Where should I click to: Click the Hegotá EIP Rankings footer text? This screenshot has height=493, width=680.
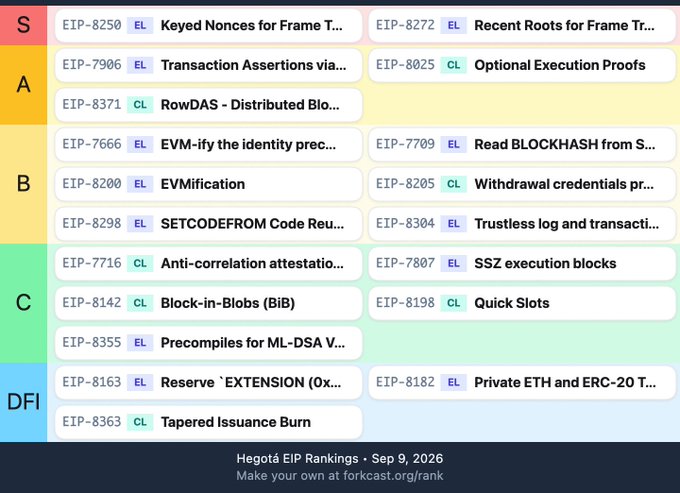[298, 459]
